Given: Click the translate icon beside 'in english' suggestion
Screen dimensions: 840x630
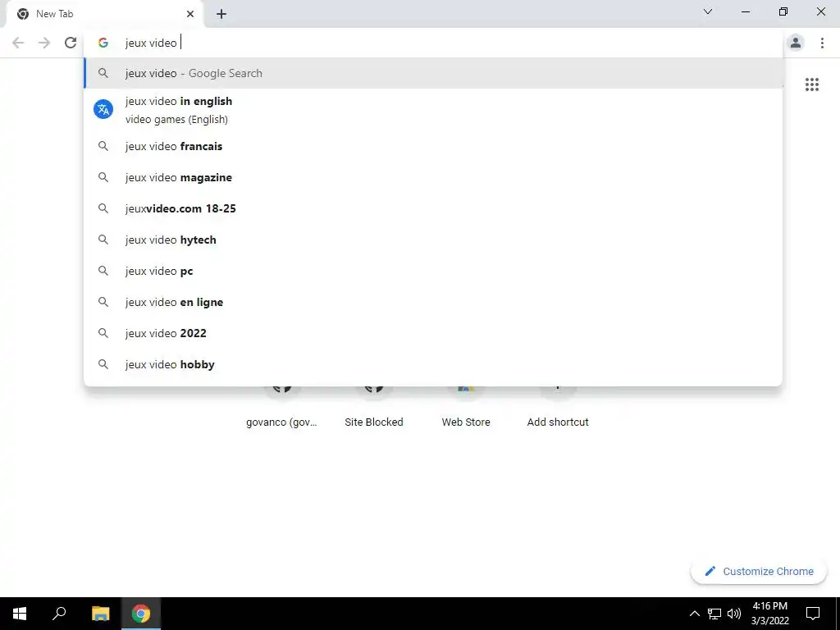Looking at the screenshot, I should pyautogui.click(x=103, y=109).
